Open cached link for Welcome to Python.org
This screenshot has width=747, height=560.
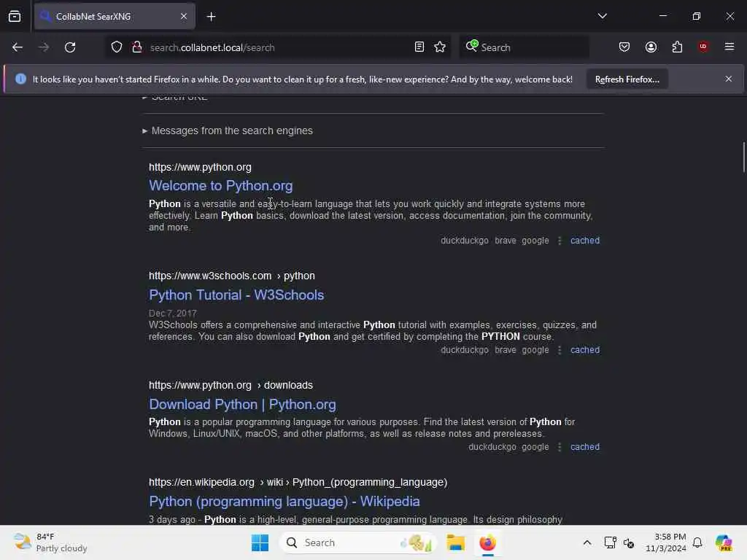click(585, 241)
